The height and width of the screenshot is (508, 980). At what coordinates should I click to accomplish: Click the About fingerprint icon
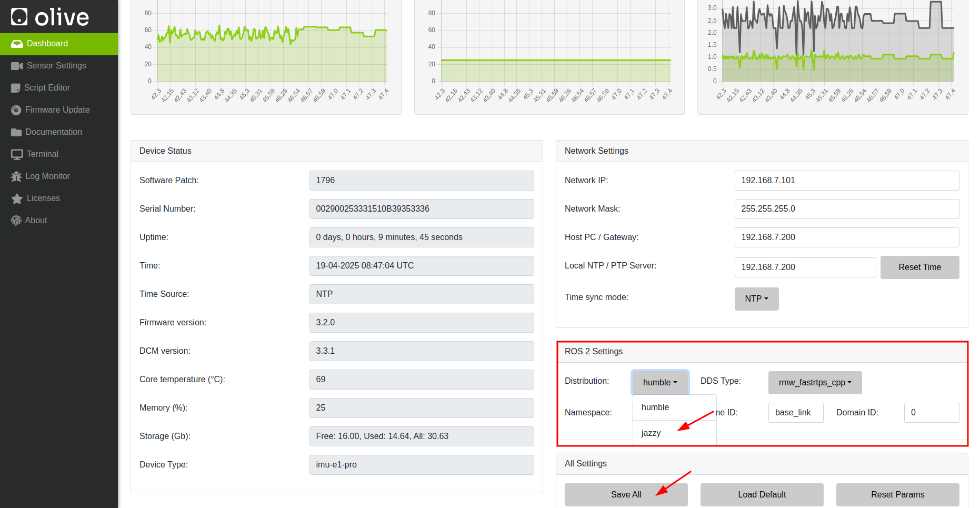click(16, 221)
